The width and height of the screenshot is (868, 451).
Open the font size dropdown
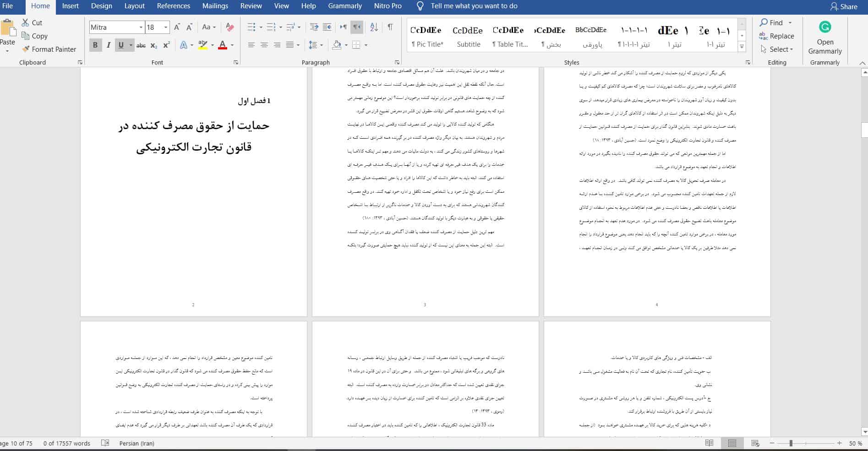[166, 27]
